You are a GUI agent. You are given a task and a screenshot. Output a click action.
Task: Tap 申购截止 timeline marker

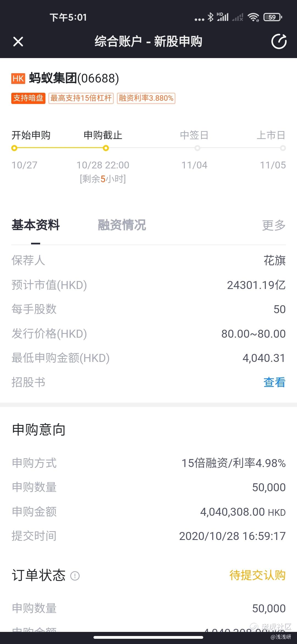106,148
